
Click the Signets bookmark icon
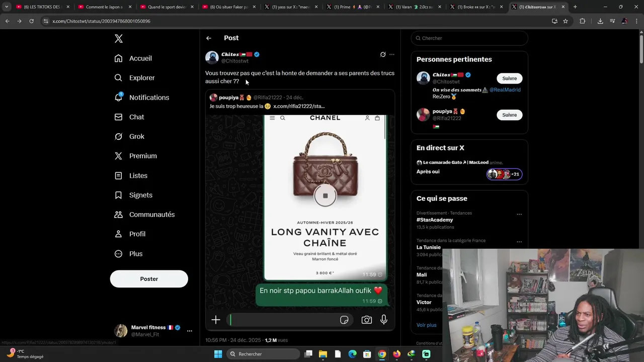pos(118,195)
